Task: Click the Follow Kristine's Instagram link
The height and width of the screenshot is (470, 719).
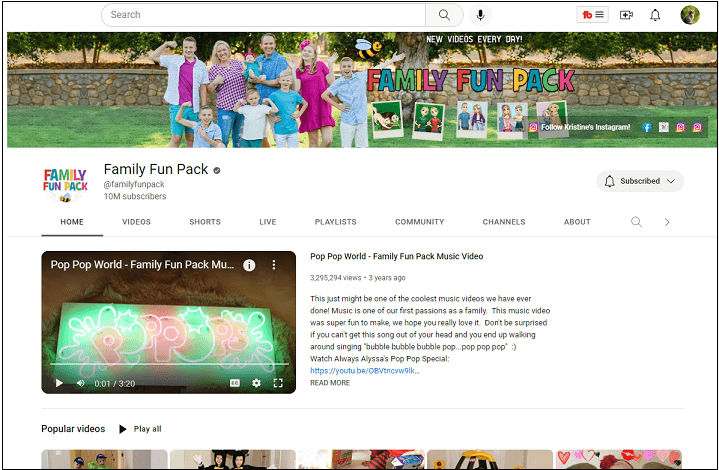Action: tap(580, 127)
